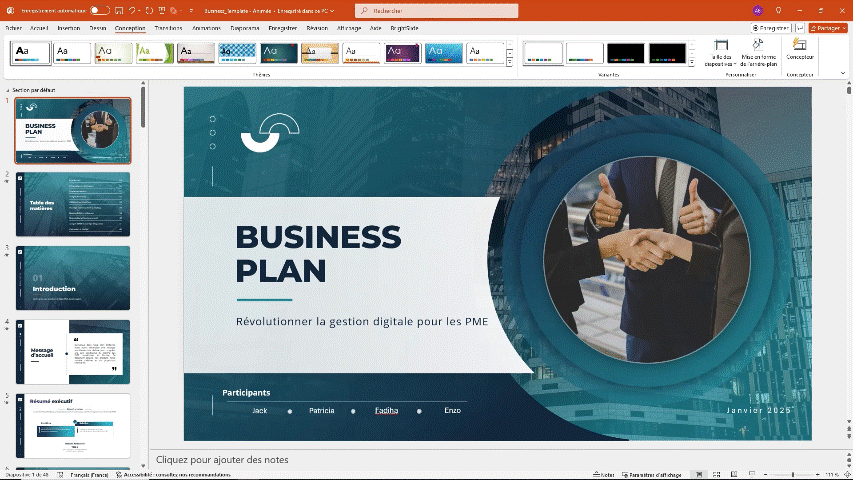Switch to reading view in status bar
The width and height of the screenshot is (853, 480).
click(x=733, y=474)
